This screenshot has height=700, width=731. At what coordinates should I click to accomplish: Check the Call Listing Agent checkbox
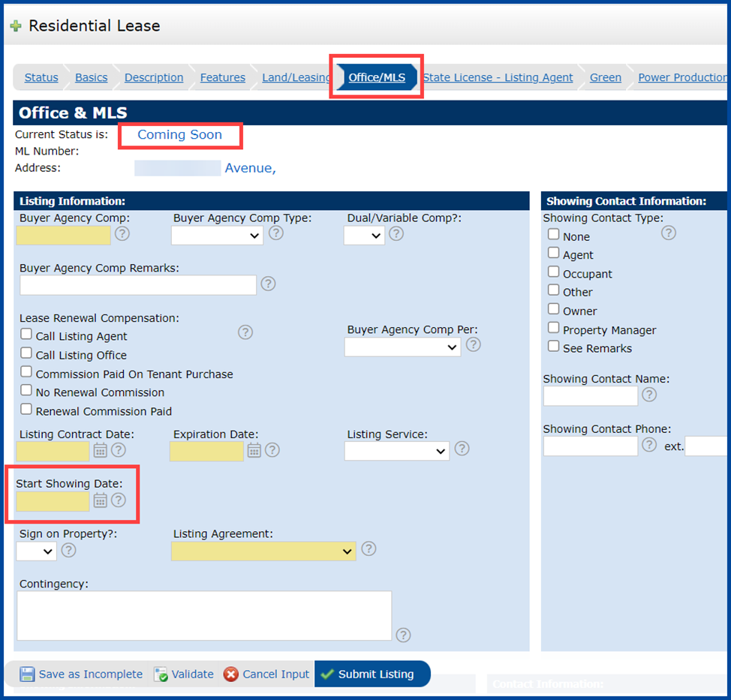(x=26, y=334)
